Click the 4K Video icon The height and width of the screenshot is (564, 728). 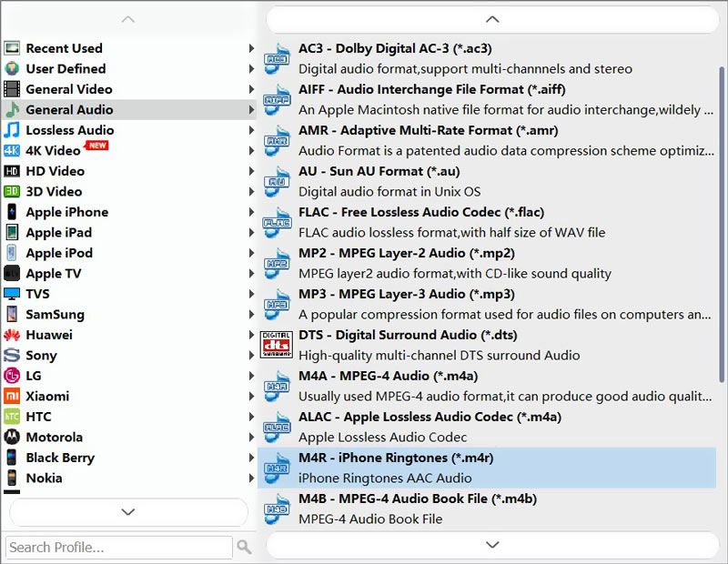coord(12,150)
